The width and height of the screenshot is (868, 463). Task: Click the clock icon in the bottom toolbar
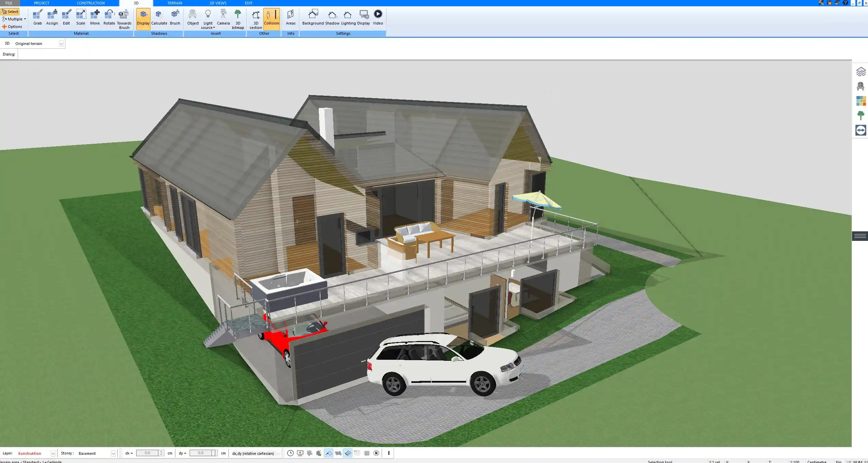[x=290, y=453]
